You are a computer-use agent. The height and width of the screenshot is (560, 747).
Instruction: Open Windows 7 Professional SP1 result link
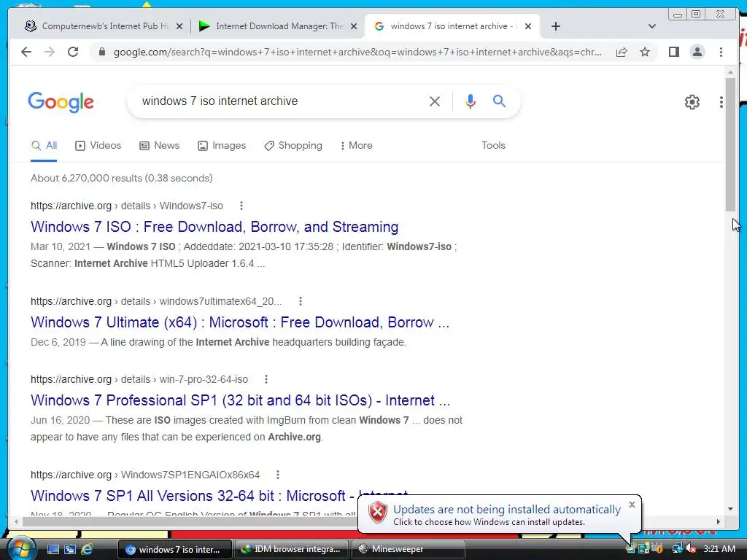click(x=241, y=400)
